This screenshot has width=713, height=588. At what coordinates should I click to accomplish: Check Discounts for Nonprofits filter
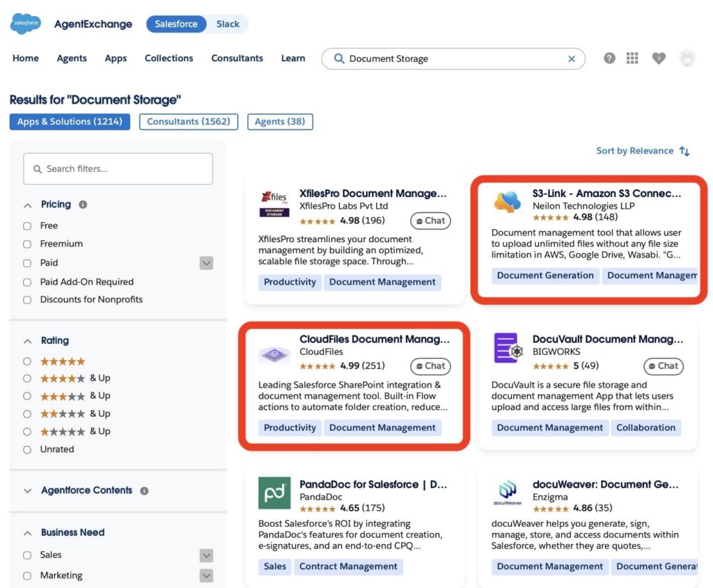click(x=27, y=300)
